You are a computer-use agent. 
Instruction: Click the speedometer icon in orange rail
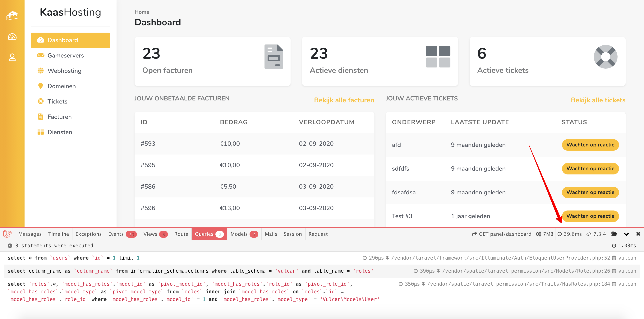[12, 37]
